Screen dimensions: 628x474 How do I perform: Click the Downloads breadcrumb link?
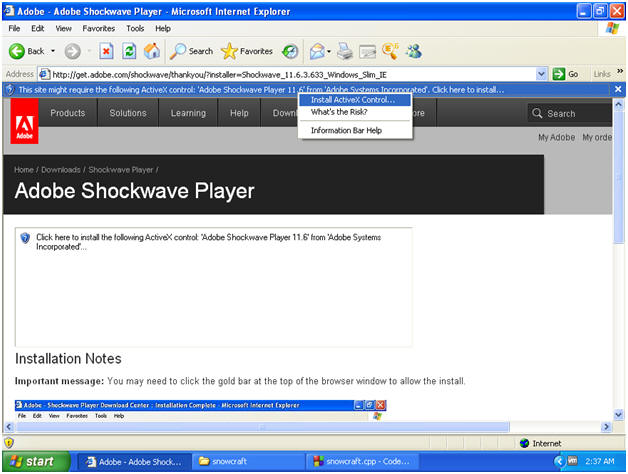[61, 170]
